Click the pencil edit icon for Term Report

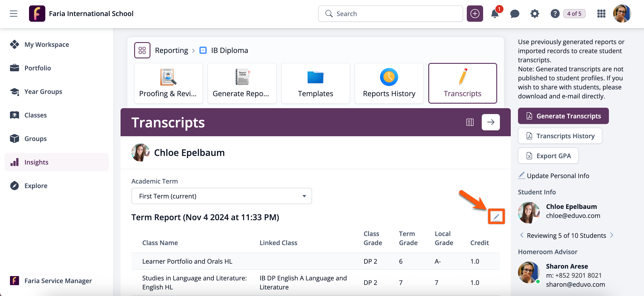coord(496,217)
